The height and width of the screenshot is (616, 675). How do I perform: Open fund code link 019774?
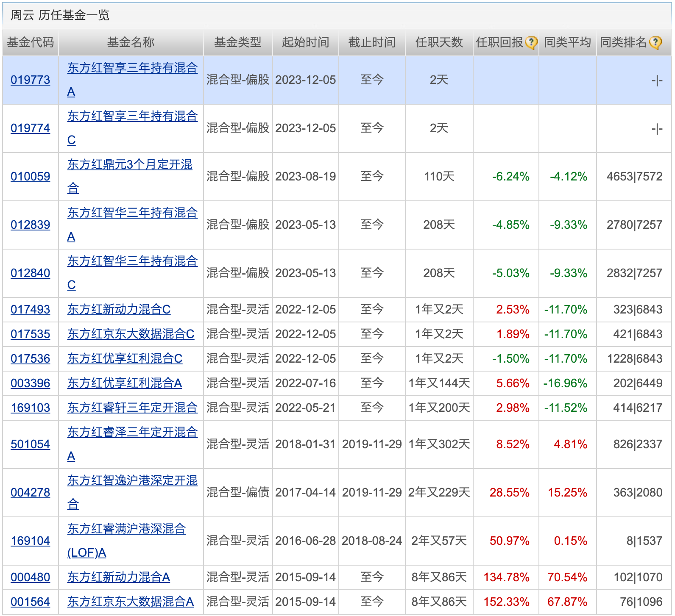pyautogui.click(x=31, y=128)
